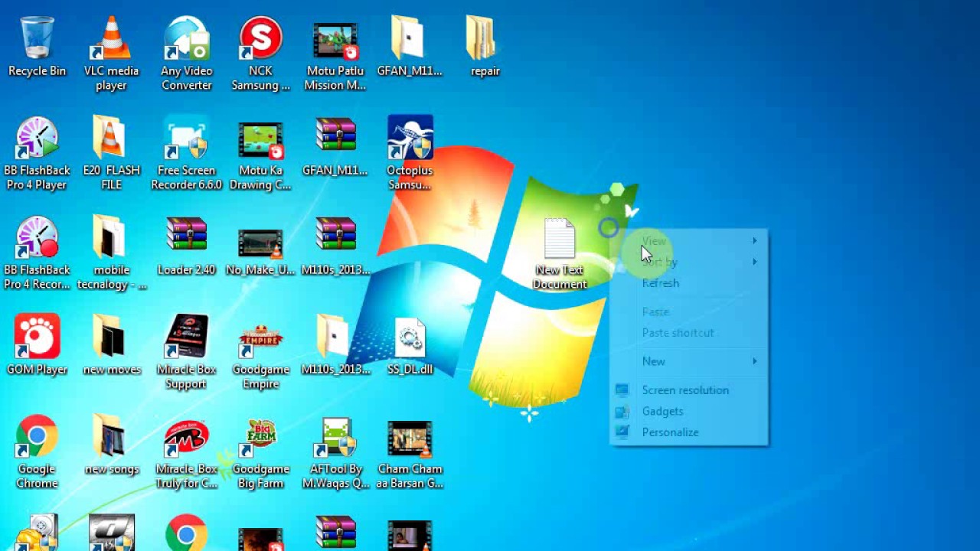The width and height of the screenshot is (980, 551).
Task: Click Paste shortcut in the context menu
Action: click(x=689, y=333)
